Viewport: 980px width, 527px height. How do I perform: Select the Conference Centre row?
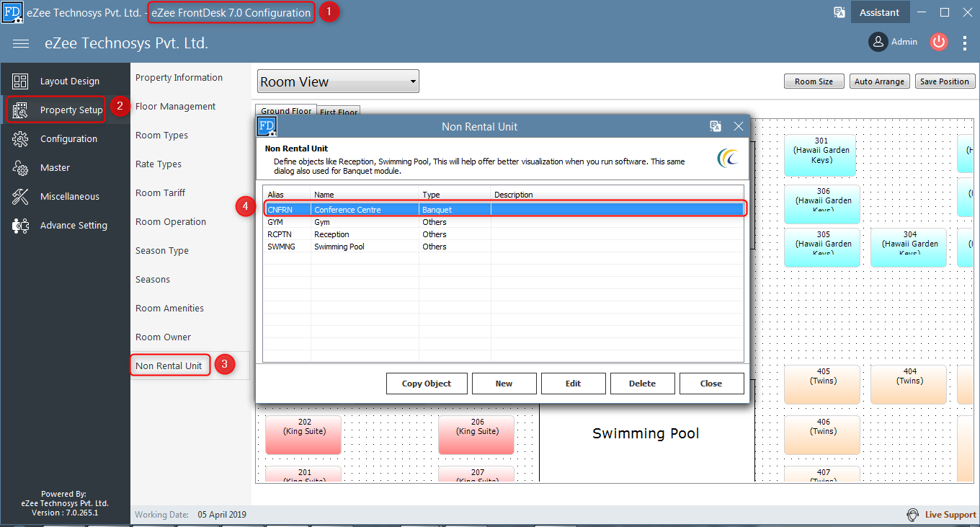(504, 210)
